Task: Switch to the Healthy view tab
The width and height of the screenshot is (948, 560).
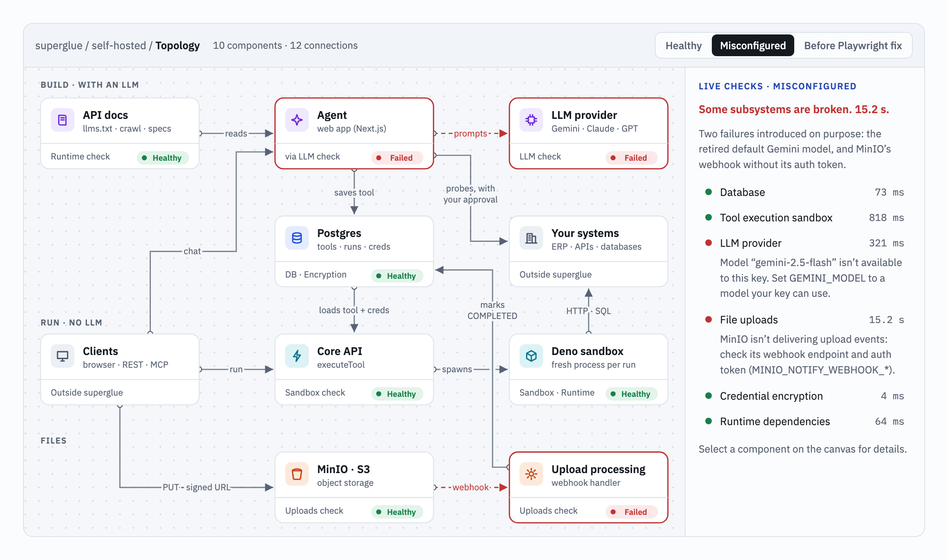Action: (x=684, y=46)
